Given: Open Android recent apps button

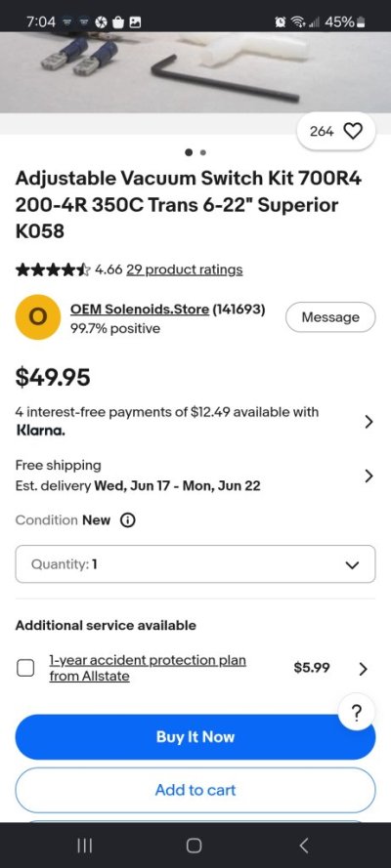Looking at the screenshot, I should 85,846.
